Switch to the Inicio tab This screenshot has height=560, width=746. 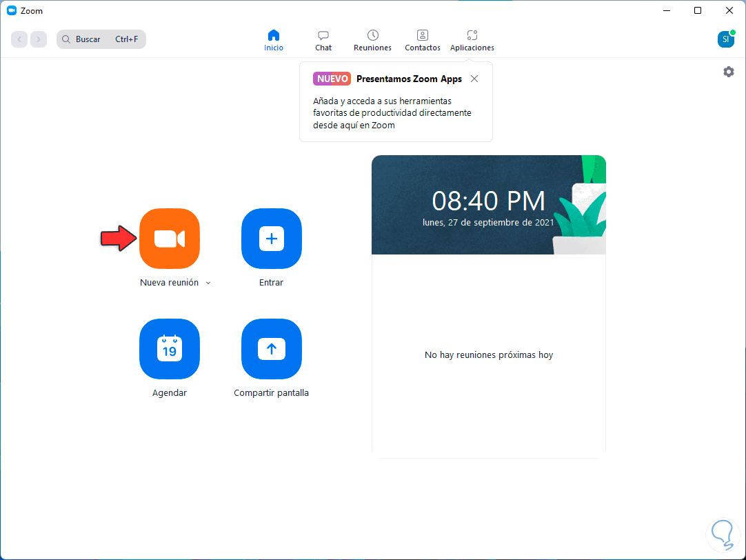tap(274, 41)
